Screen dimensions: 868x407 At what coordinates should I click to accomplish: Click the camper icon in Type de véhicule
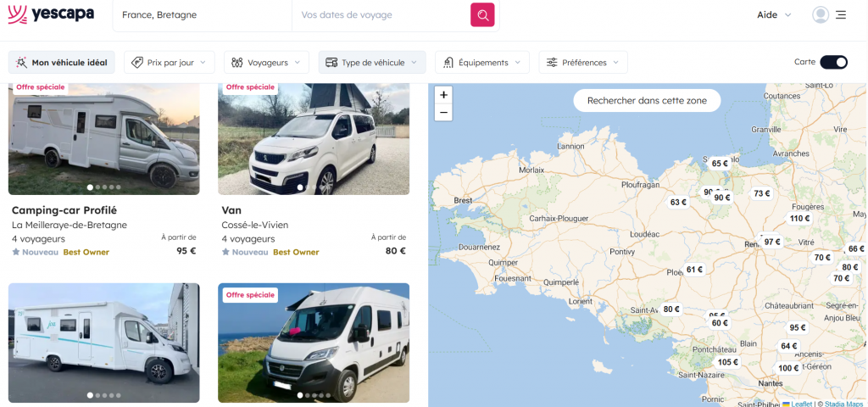[x=331, y=63]
